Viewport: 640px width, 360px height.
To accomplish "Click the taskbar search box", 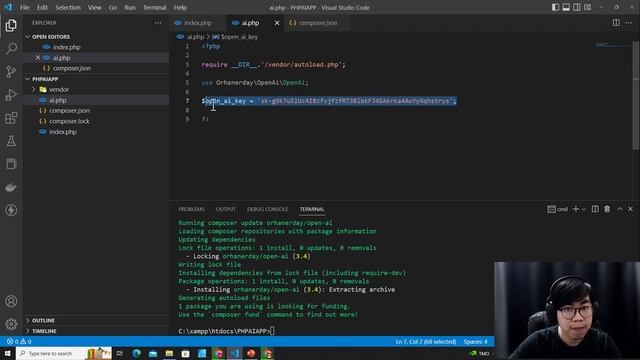I will point(64,353).
